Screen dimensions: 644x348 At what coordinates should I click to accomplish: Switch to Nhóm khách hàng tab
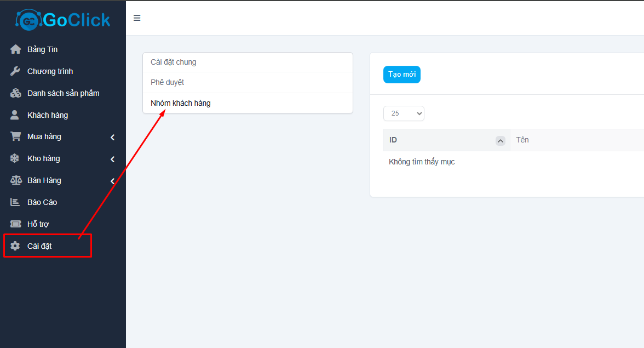pyautogui.click(x=181, y=103)
